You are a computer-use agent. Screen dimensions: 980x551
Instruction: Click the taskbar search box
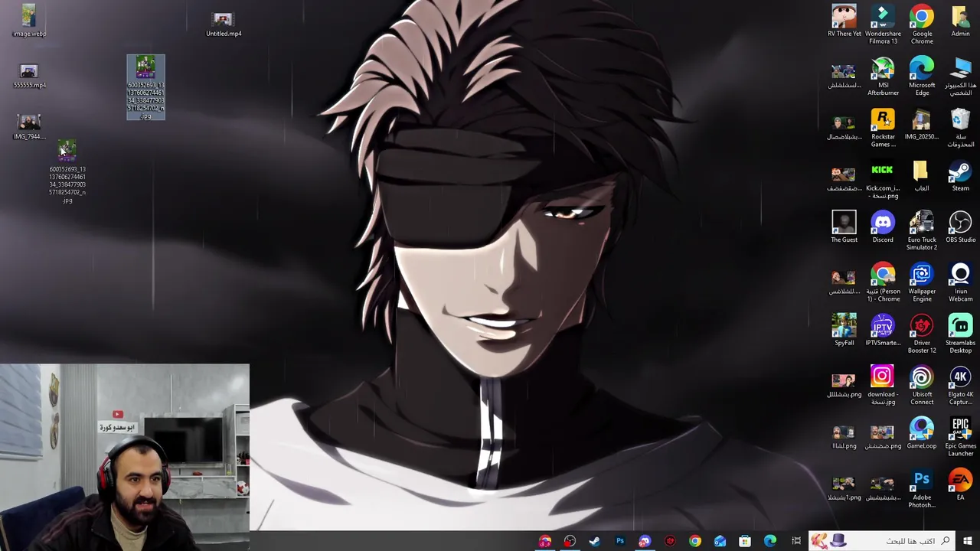tap(880, 541)
